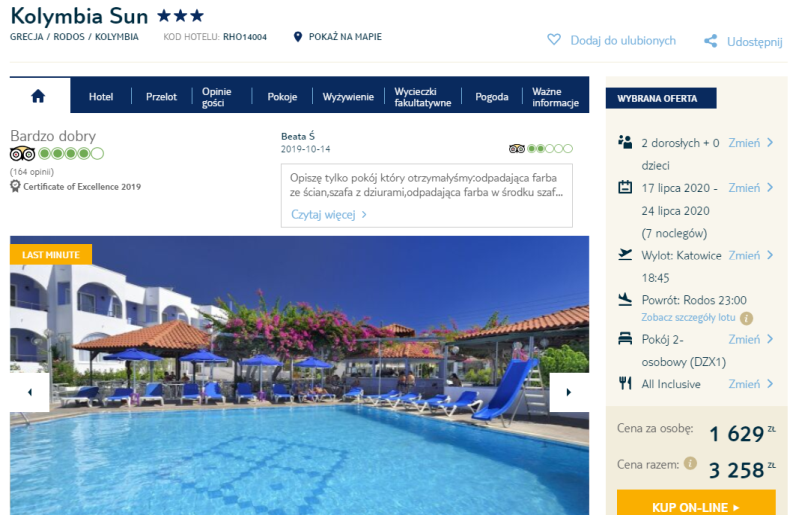Click the info icon beside flight details
The width and height of the screenshot is (790, 515).
click(746, 318)
